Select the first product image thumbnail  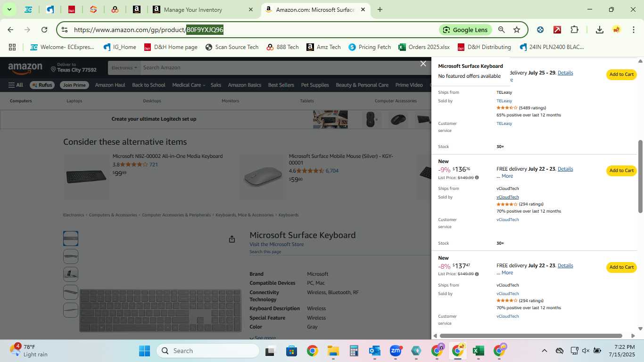(71, 239)
